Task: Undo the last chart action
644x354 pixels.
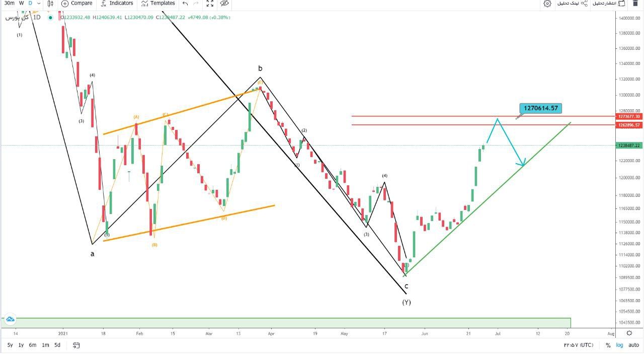Action: click(185, 4)
